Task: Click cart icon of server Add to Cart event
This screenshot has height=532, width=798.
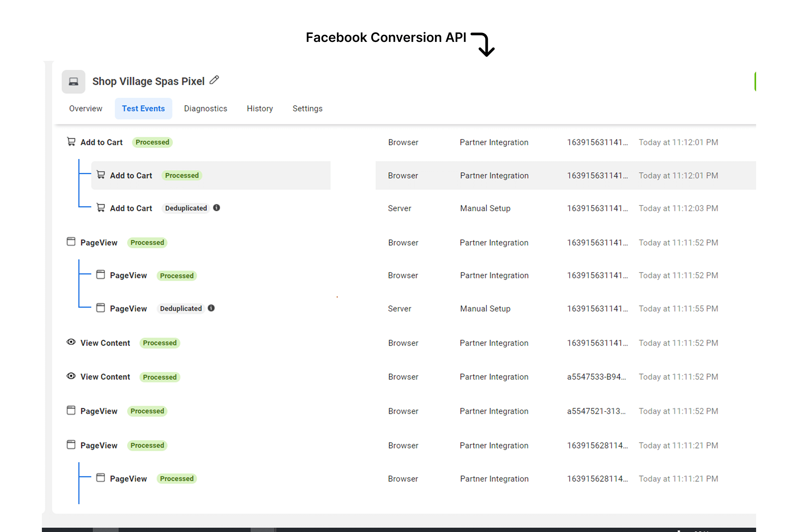Action: click(x=101, y=207)
